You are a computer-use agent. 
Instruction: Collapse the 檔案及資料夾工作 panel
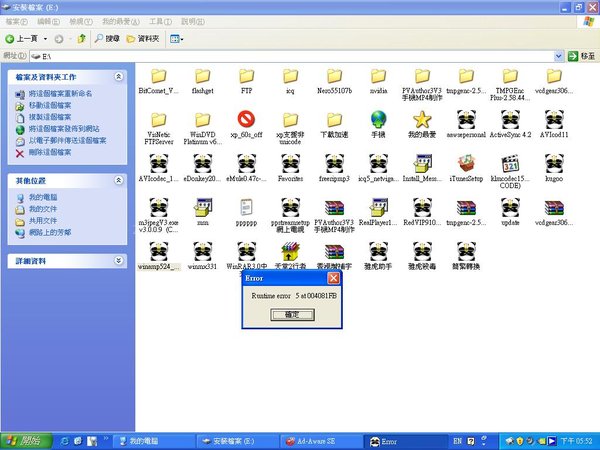[119, 76]
